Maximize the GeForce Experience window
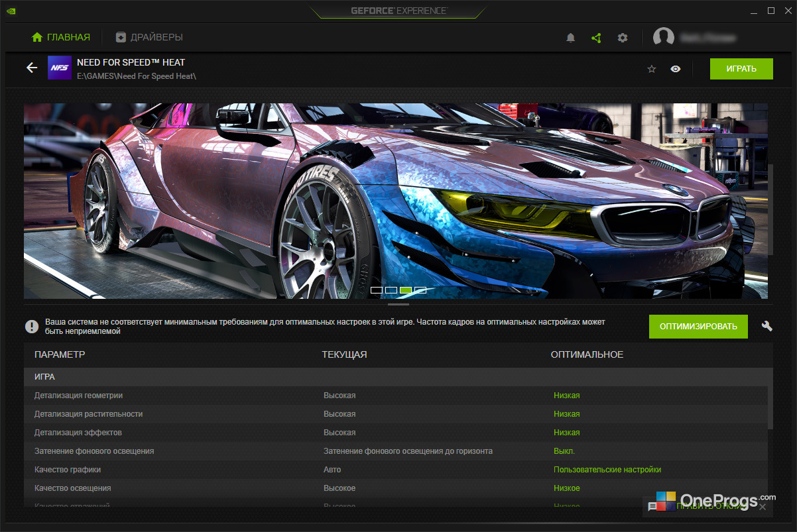The image size is (797, 532). coord(771,11)
